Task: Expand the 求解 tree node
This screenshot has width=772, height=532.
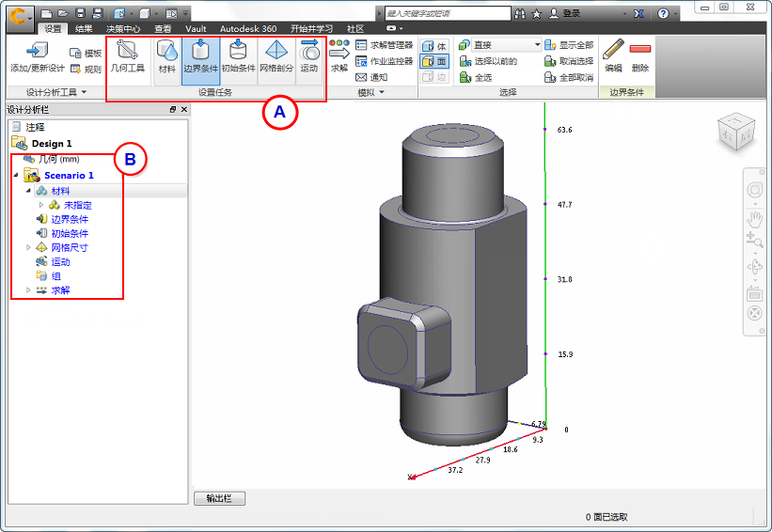Action: (28, 290)
